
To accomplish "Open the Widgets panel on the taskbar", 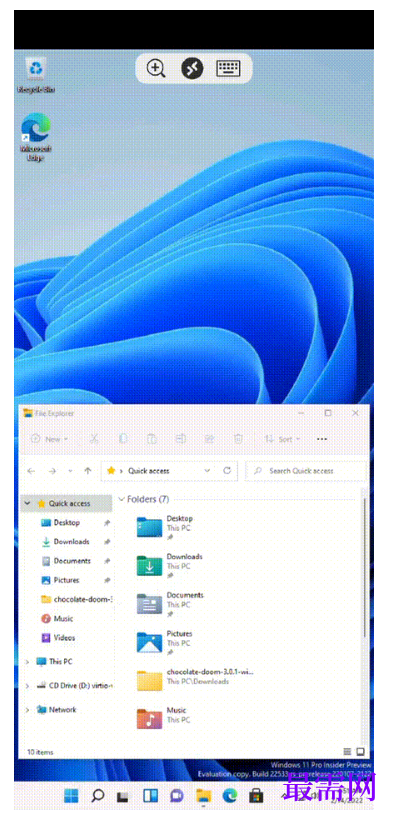I will (x=150, y=796).
